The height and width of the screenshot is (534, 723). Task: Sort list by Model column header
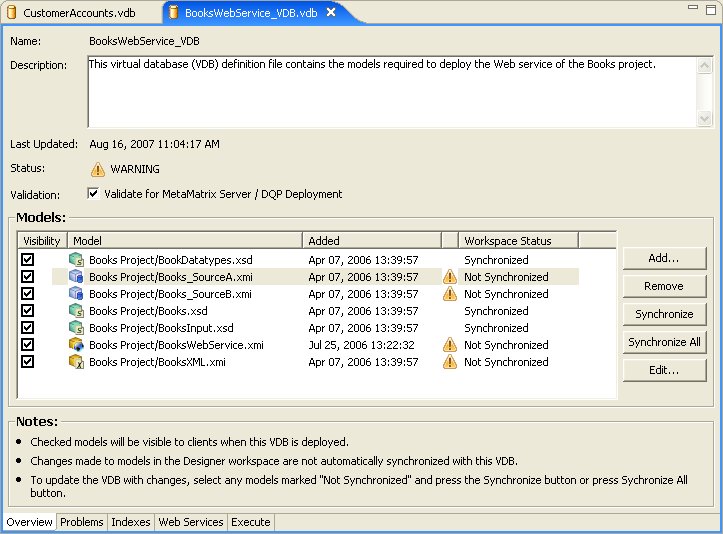(184, 241)
